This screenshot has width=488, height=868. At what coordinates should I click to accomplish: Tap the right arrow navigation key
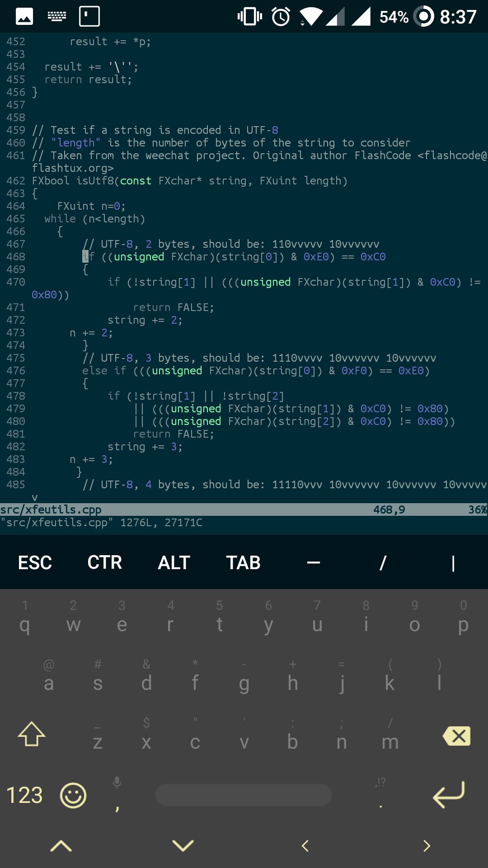coord(427,846)
